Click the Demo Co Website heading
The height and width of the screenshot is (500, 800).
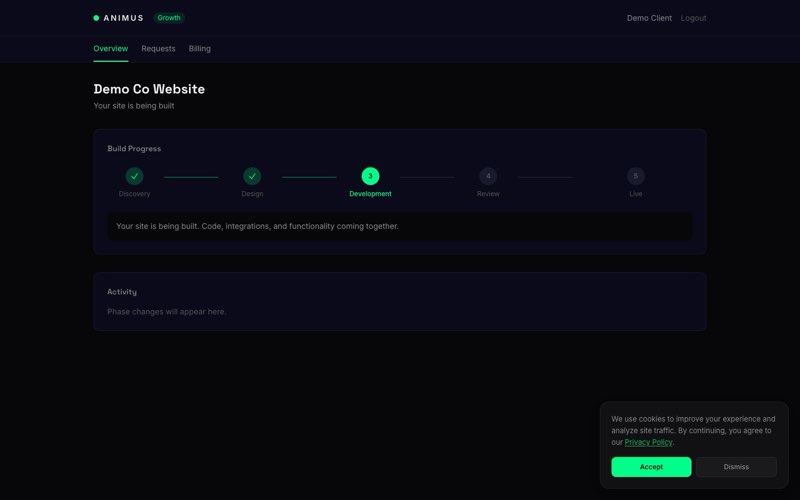click(x=149, y=89)
